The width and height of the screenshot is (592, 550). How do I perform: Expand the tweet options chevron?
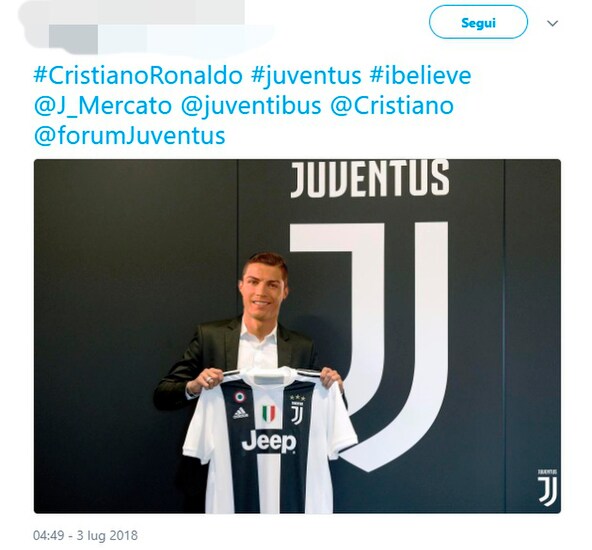552,23
